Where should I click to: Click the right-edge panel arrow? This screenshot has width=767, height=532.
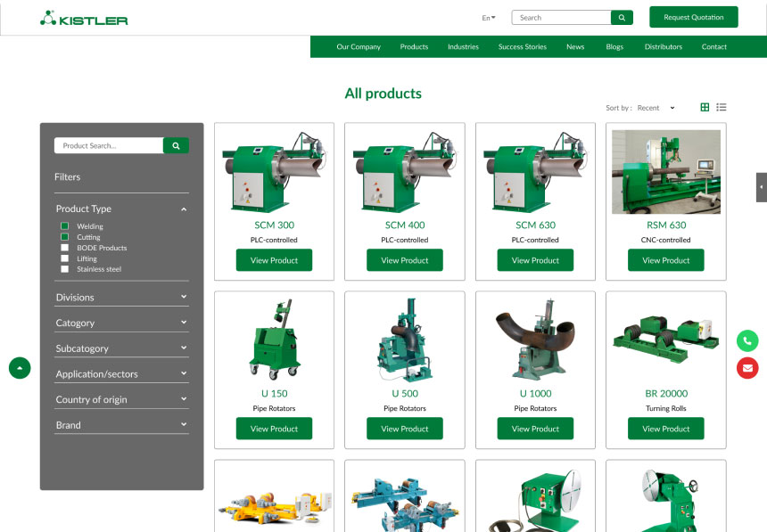click(763, 187)
